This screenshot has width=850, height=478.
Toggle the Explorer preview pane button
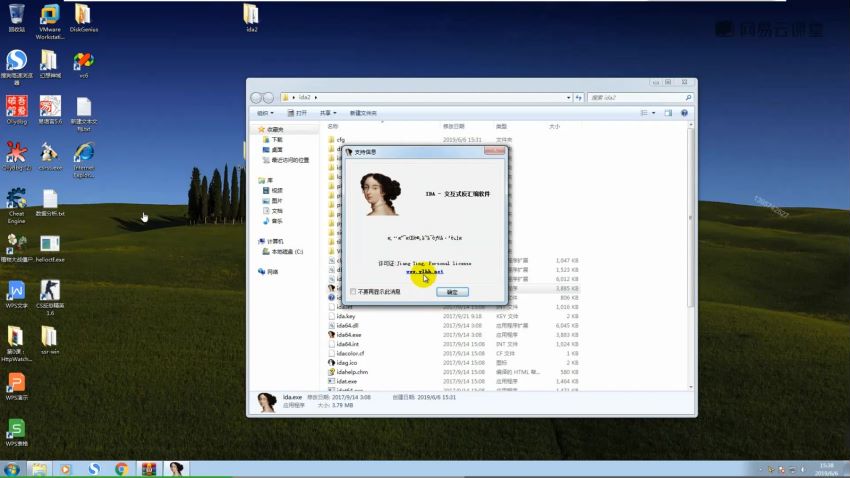point(668,113)
